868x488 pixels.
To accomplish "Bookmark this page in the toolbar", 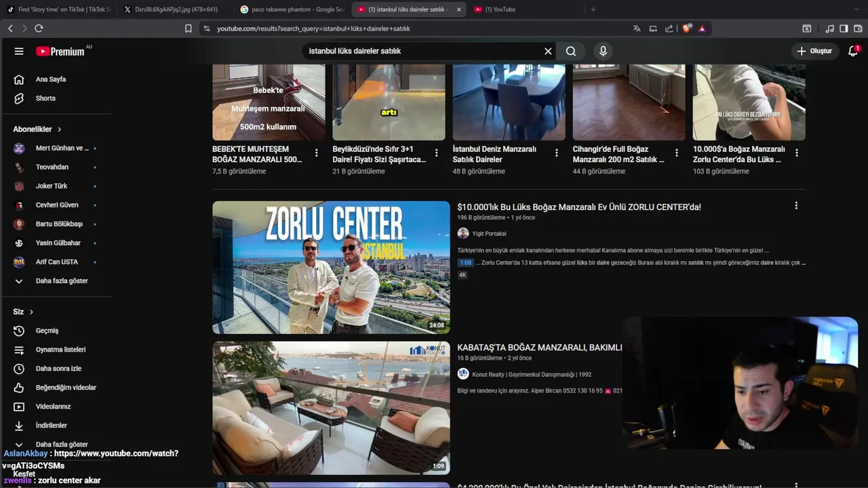I will [x=189, y=28].
